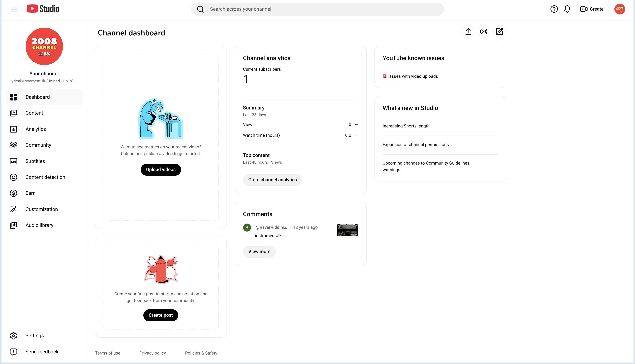The width and height of the screenshot is (635, 364).
Task: Open the Privacy policy link
Action: 153,353
